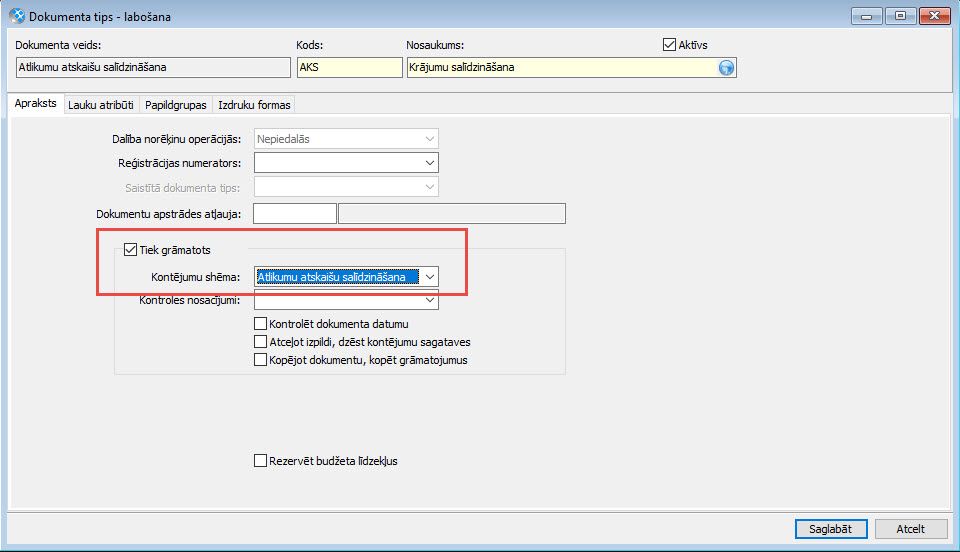The height and width of the screenshot is (552, 960).
Task: Open the Izdruku formas tab
Action: (254, 105)
